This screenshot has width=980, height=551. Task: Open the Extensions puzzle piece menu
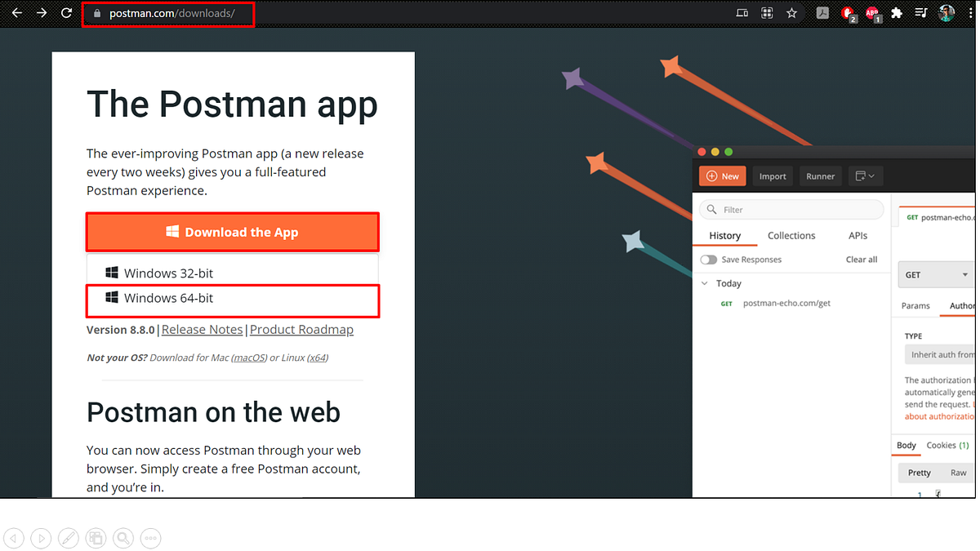pos(896,13)
